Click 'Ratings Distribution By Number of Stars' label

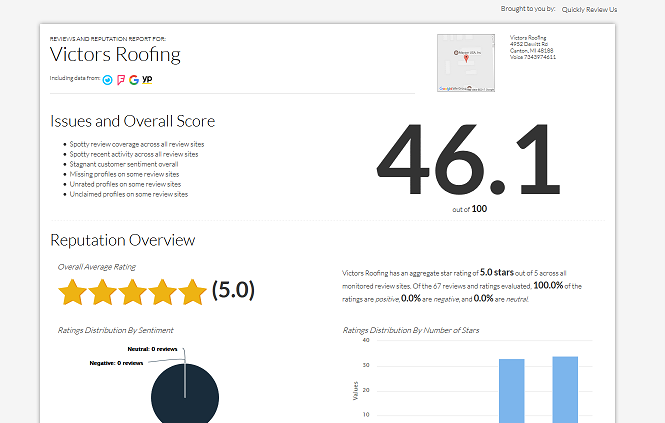(411, 330)
